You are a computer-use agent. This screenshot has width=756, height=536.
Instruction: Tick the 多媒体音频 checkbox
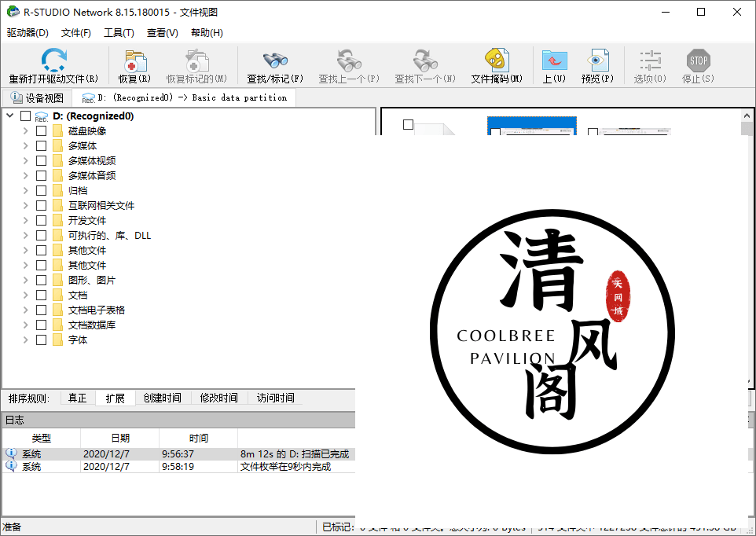[42, 175]
